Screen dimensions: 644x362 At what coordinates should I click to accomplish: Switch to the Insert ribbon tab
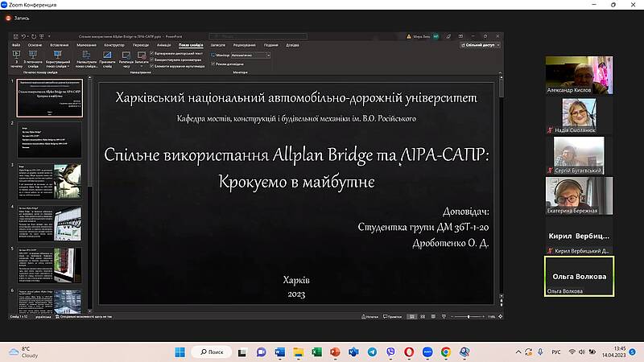point(60,45)
